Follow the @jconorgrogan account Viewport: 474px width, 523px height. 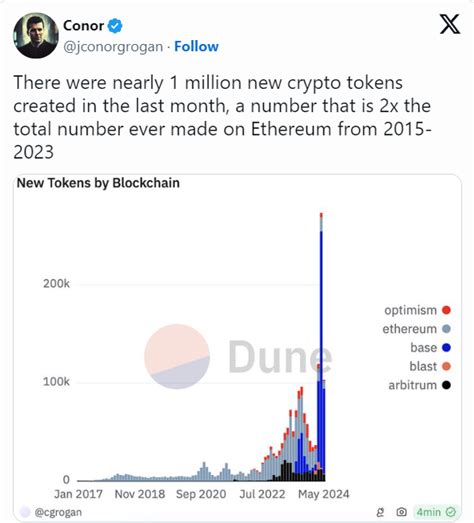pos(196,46)
